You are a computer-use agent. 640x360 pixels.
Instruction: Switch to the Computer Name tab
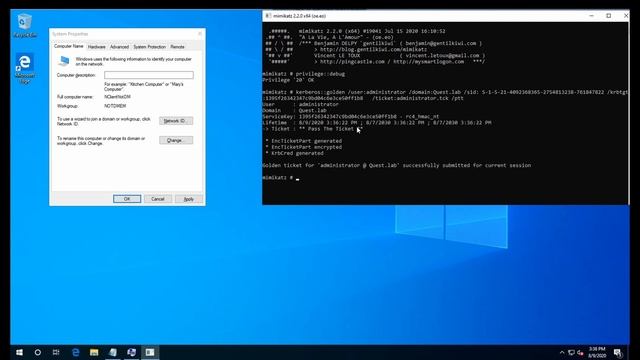69,47
